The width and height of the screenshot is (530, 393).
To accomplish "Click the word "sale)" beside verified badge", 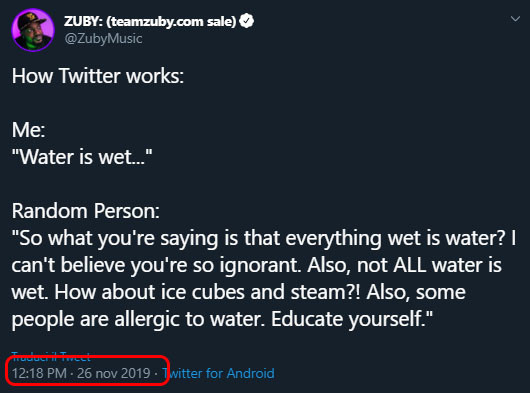I will coord(221,22).
